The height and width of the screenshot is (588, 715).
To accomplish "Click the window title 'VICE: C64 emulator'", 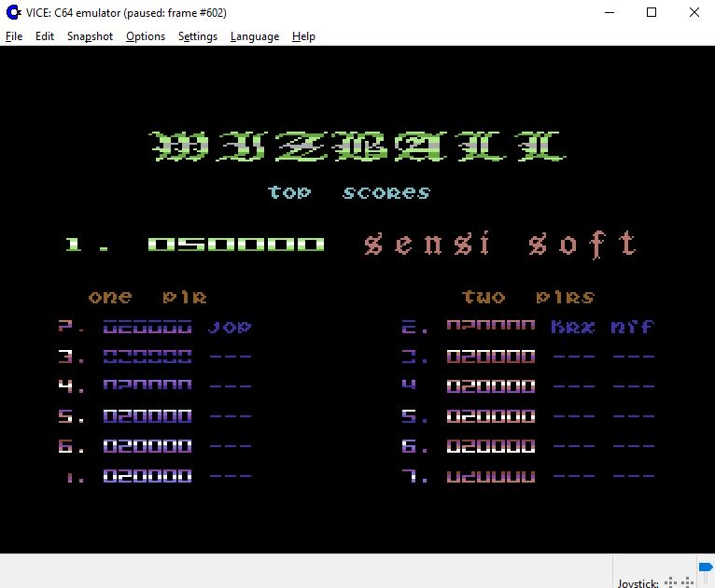I will coord(126,13).
